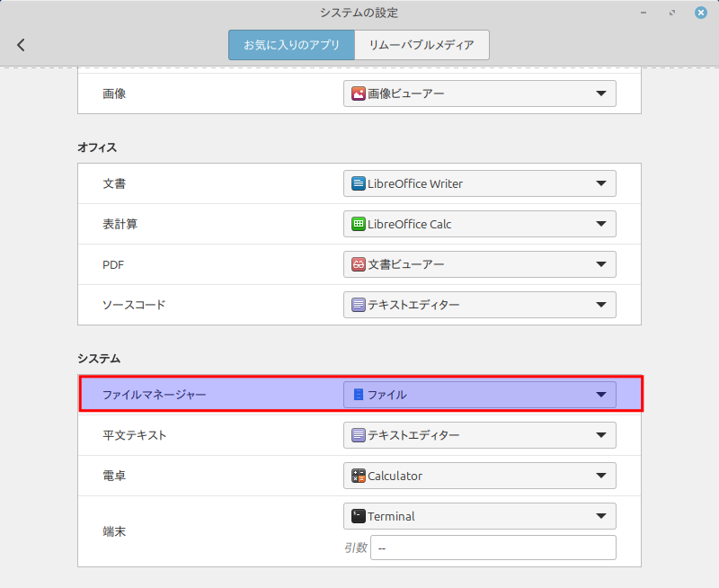The width and height of the screenshot is (719, 588).
Task: Select the ファイルマネージャー row label
Action: (154, 395)
